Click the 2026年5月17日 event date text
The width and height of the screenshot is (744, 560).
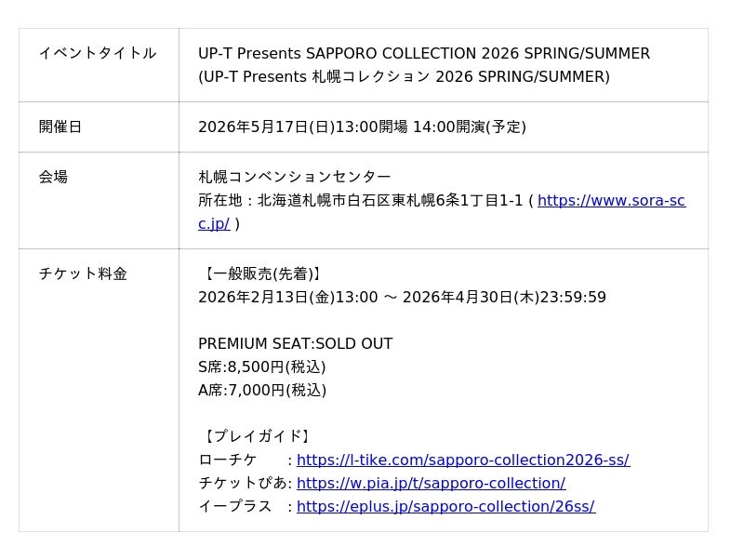[362, 127]
